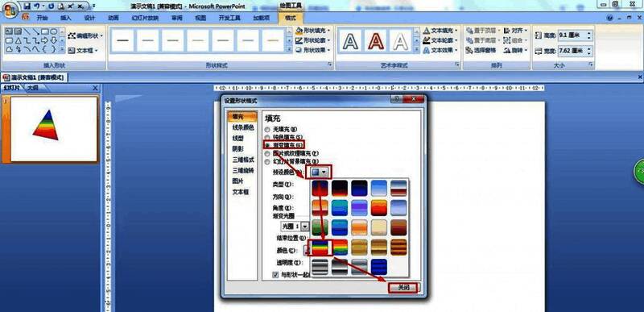644x312 pixels.
Task: Open Shape Outline (形状轮廓) dropdown
Action: point(313,40)
